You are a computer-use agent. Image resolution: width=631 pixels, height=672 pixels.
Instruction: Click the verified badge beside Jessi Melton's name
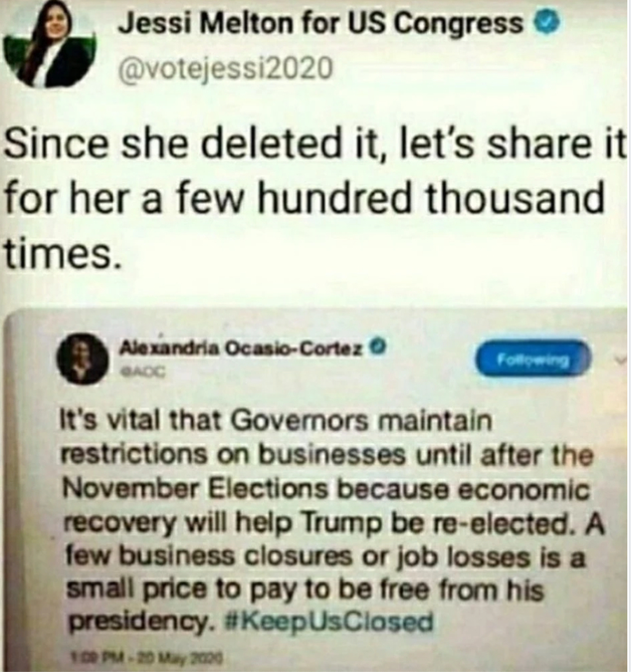pos(548,23)
